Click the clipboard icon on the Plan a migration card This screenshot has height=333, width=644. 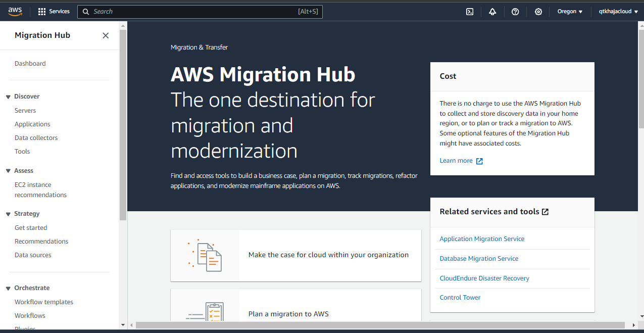tap(205, 311)
